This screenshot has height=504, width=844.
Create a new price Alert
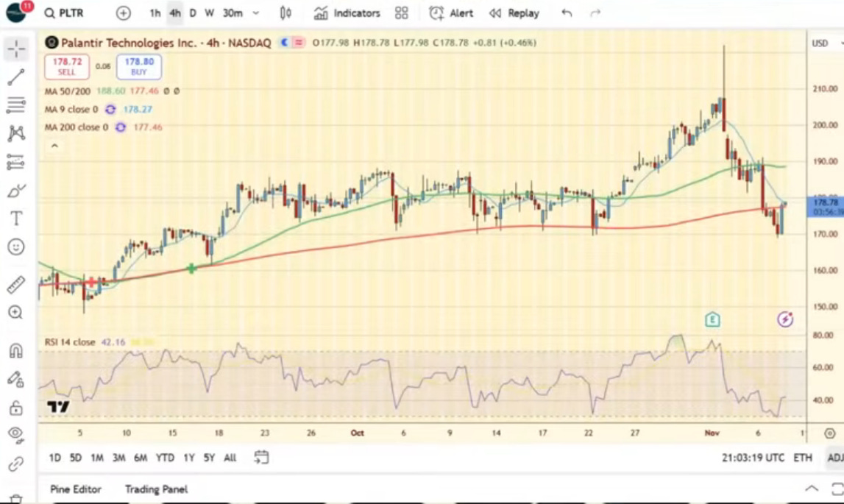click(x=451, y=13)
